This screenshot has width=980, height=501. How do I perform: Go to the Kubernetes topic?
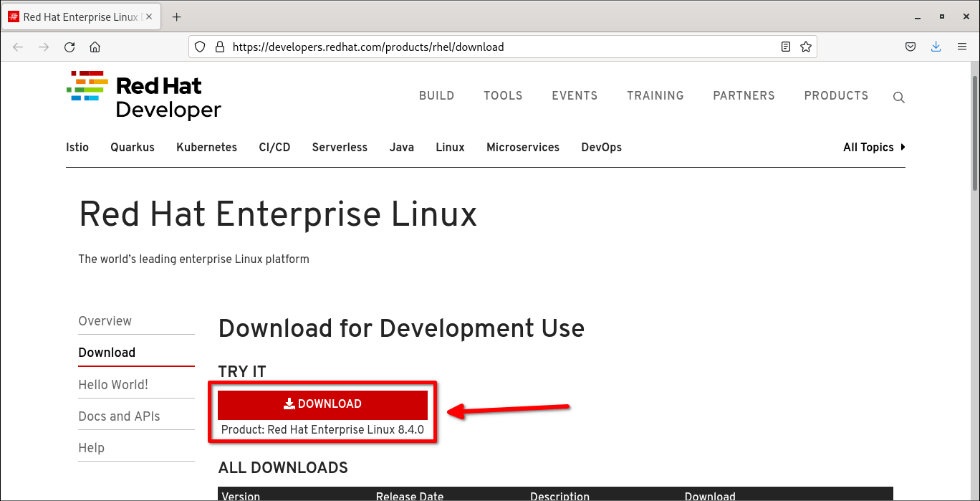207,148
